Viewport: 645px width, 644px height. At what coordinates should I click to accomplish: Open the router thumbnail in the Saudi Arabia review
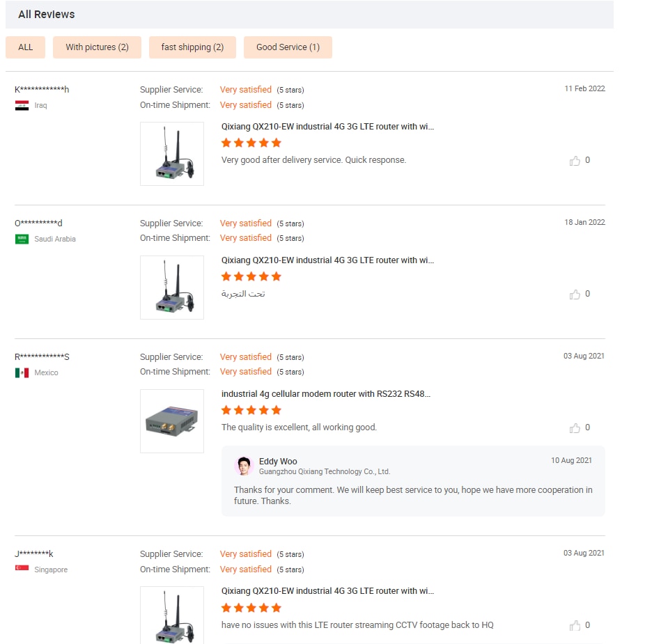[x=172, y=288]
